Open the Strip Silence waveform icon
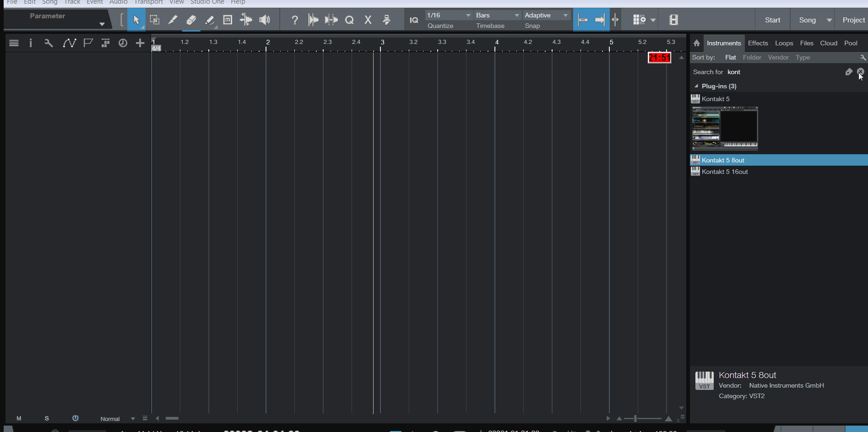The width and height of the screenshot is (868, 432). 313,20
